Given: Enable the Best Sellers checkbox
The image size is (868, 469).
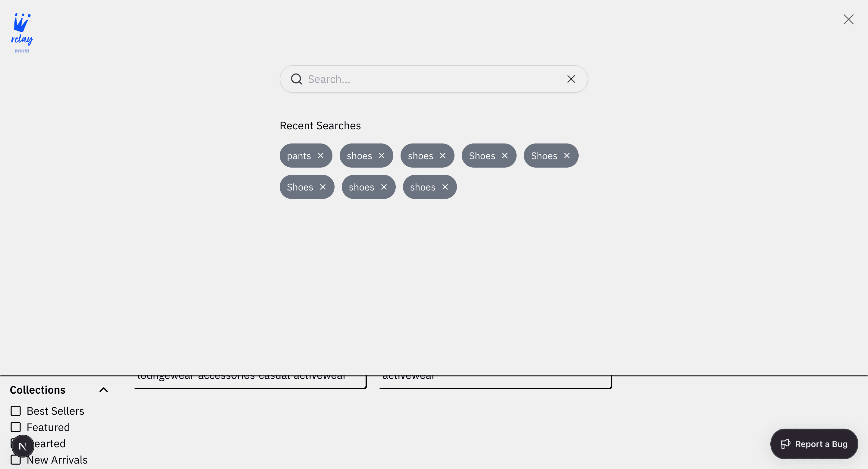Looking at the screenshot, I should click(x=16, y=411).
